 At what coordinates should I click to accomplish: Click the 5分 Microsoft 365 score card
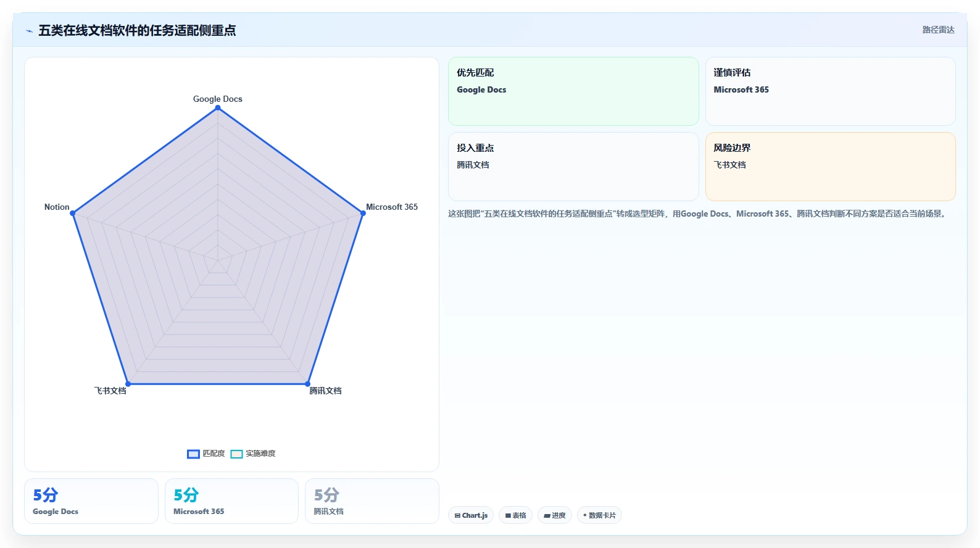[231, 501]
